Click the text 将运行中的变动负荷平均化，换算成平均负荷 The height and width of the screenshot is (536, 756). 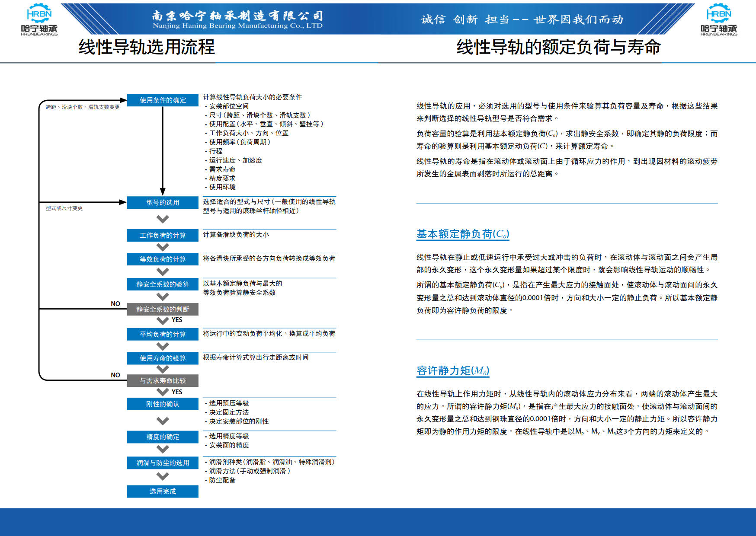269,333
